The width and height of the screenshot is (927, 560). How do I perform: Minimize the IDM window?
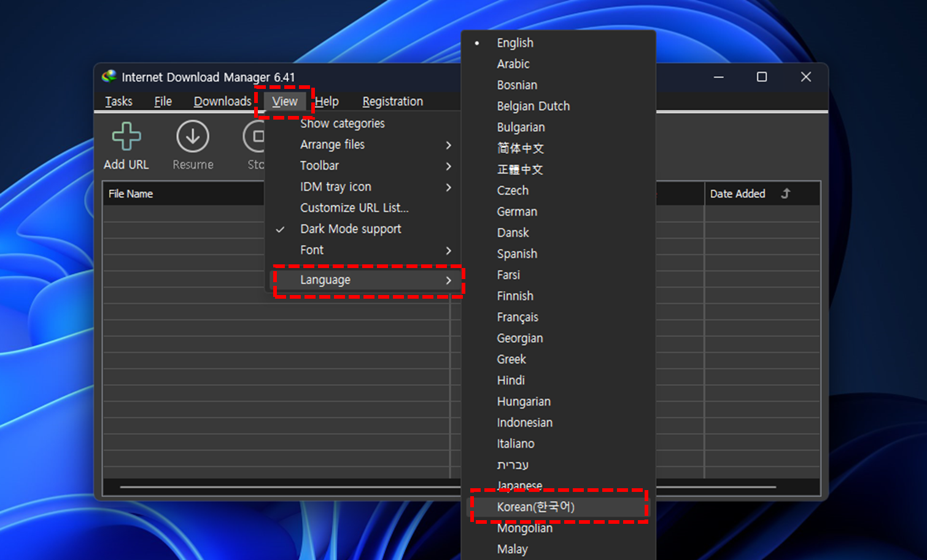[718, 77]
